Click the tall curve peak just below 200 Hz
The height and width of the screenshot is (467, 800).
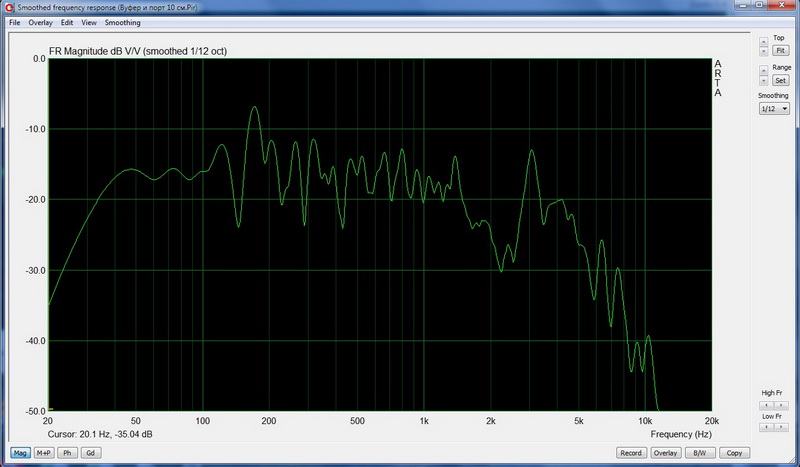coord(254,107)
